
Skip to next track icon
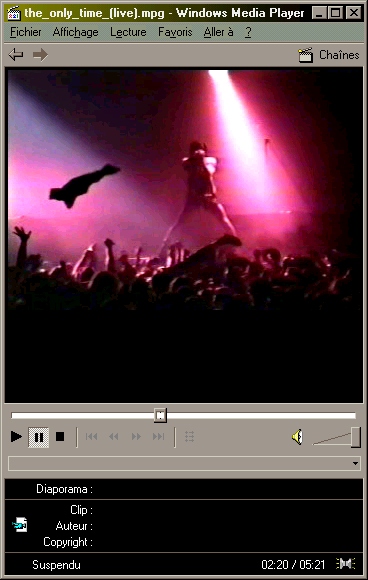159,437
